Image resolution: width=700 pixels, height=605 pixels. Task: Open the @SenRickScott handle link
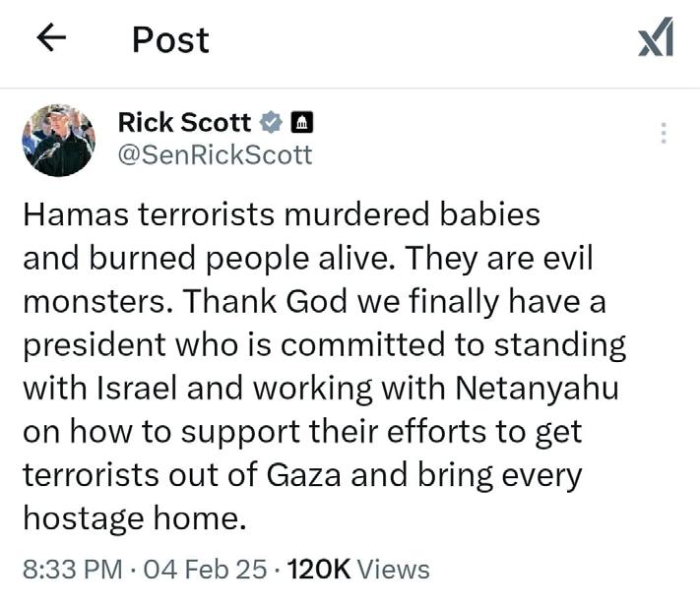[x=215, y=154]
